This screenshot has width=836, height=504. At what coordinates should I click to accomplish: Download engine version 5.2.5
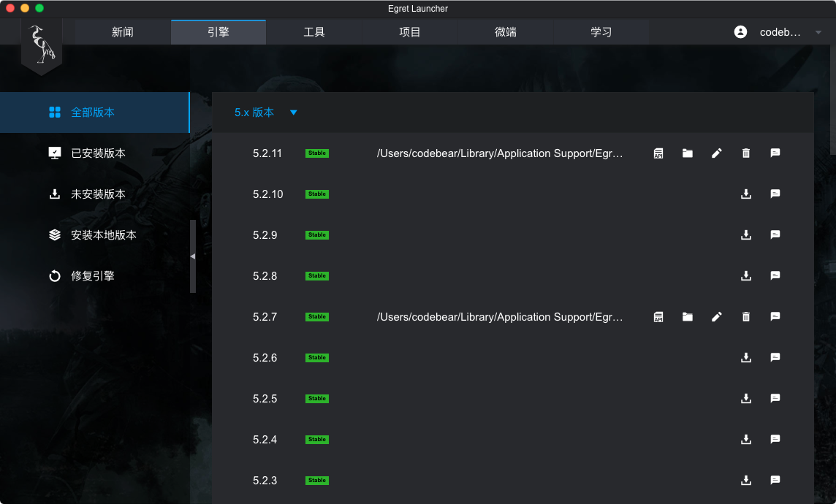(746, 399)
